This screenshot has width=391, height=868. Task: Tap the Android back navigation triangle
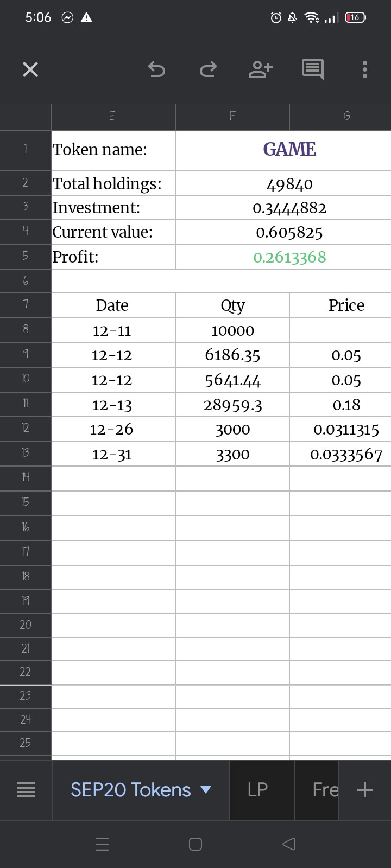pyautogui.click(x=289, y=844)
